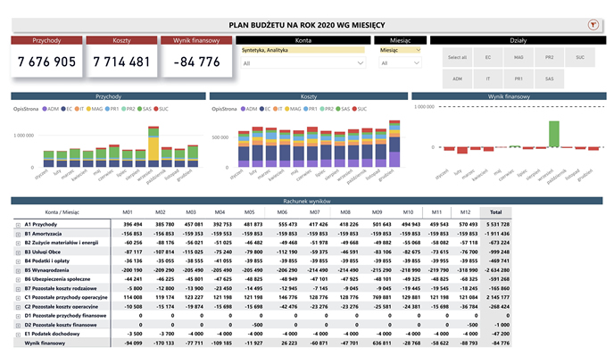Click the clear filters icon in the title bar

click(x=591, y=25)
